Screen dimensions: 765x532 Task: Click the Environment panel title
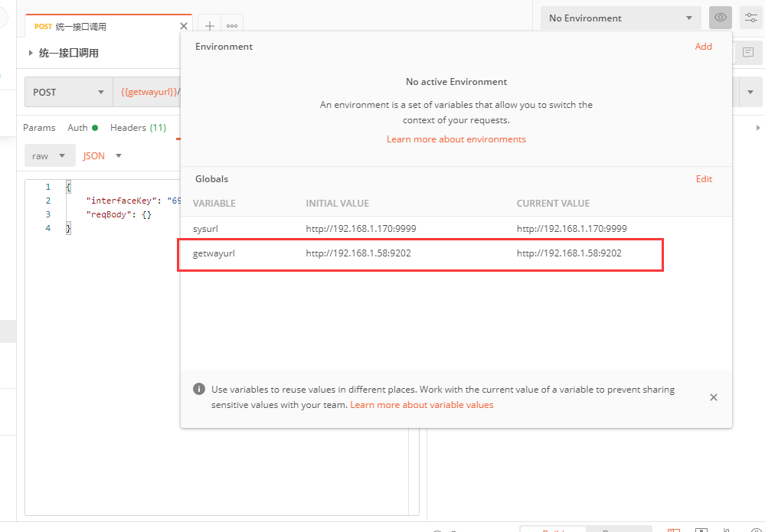tap(224, 47)
